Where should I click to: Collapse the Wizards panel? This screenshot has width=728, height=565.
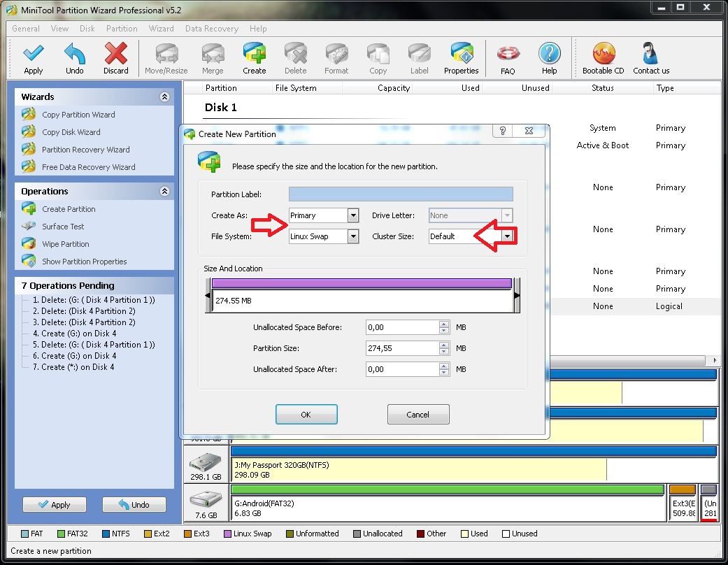[164, 96]
